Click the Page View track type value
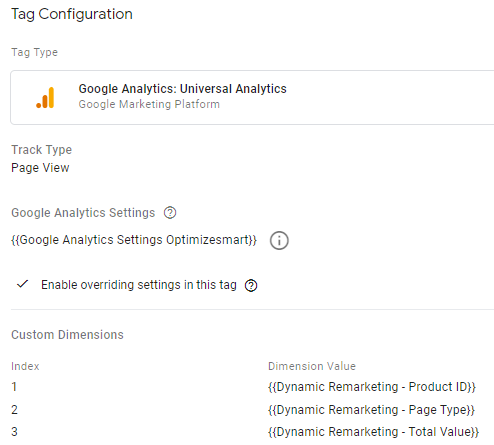494x445 pixels. coord(40,168)
